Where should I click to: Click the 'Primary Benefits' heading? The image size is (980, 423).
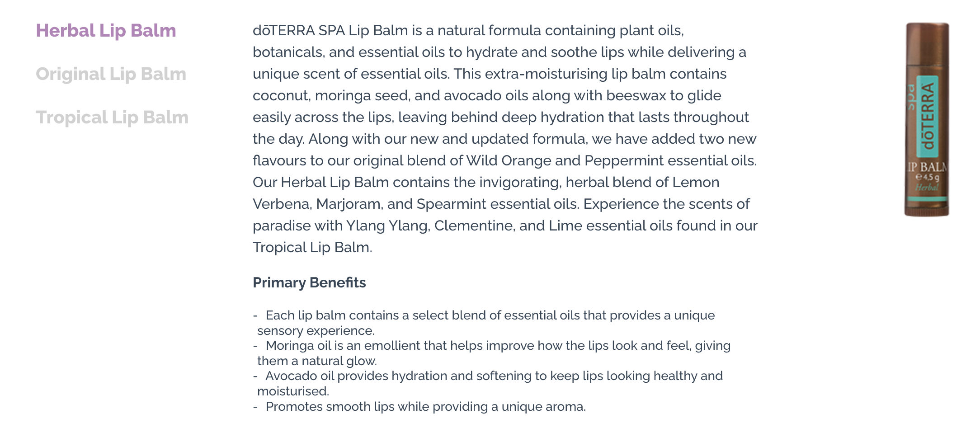coord(309,282)
